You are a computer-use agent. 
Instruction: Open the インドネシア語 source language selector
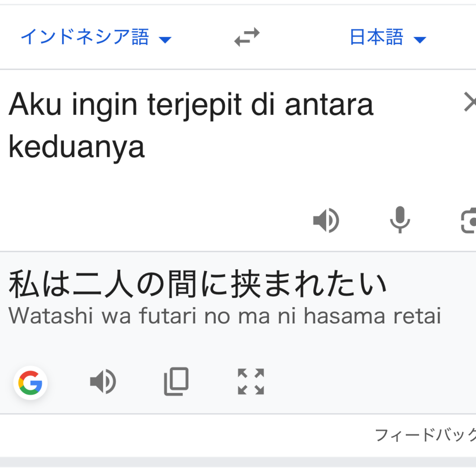click(85, 37)
